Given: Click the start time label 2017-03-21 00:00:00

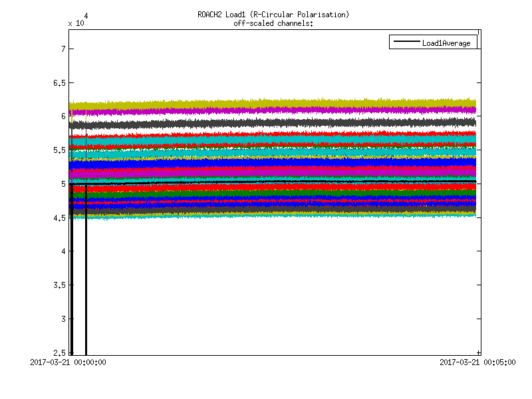Looking at the screenshot, I should (69, 362).
